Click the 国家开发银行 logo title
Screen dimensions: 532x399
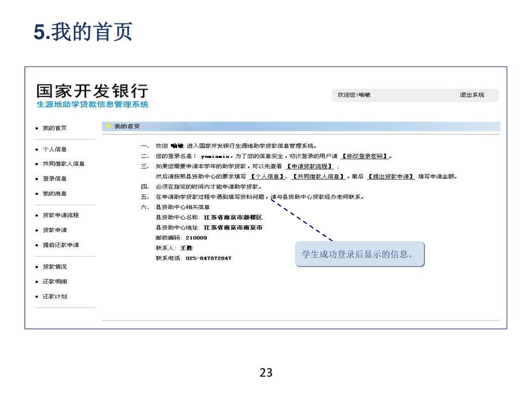tap(92, 90)
